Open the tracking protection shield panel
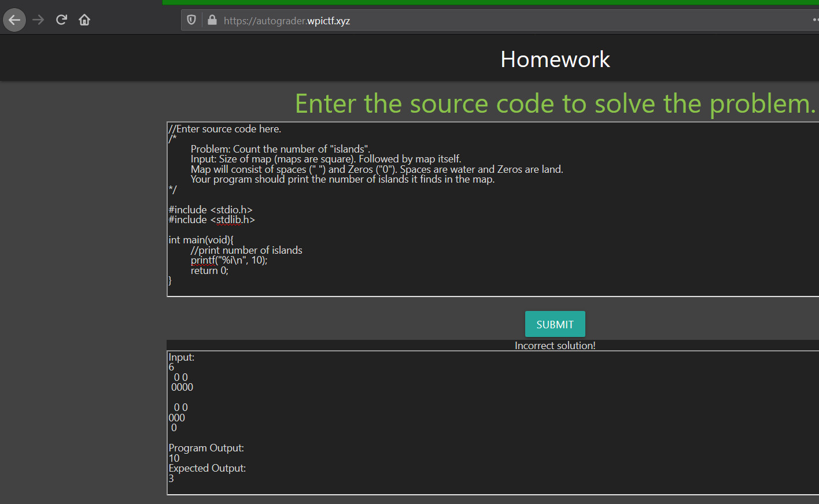819x504 pixels. [191, 20]
